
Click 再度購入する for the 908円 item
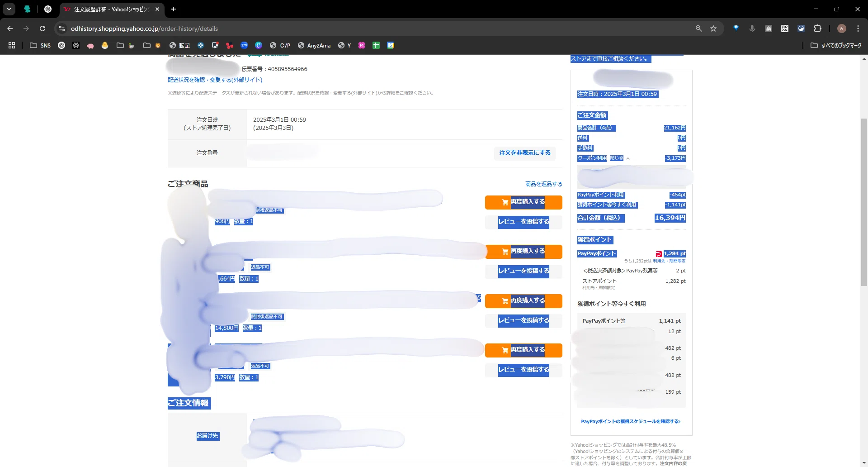[524, 202]
